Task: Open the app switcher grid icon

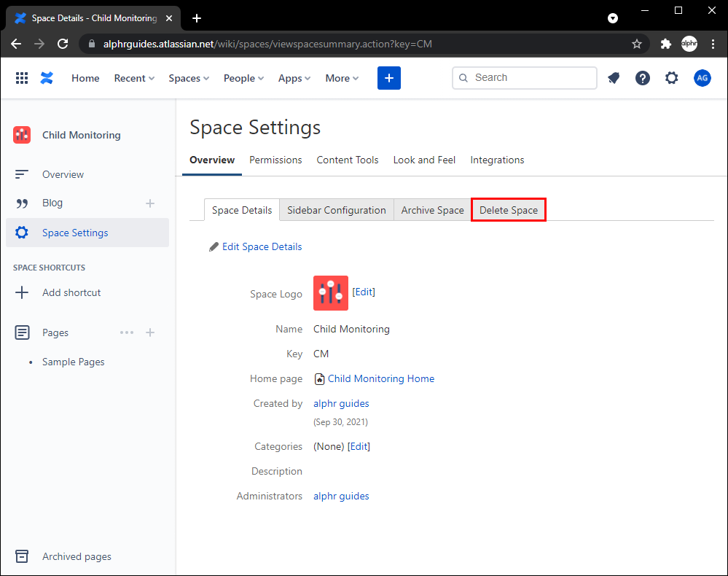Action: [x=22, y=78]
